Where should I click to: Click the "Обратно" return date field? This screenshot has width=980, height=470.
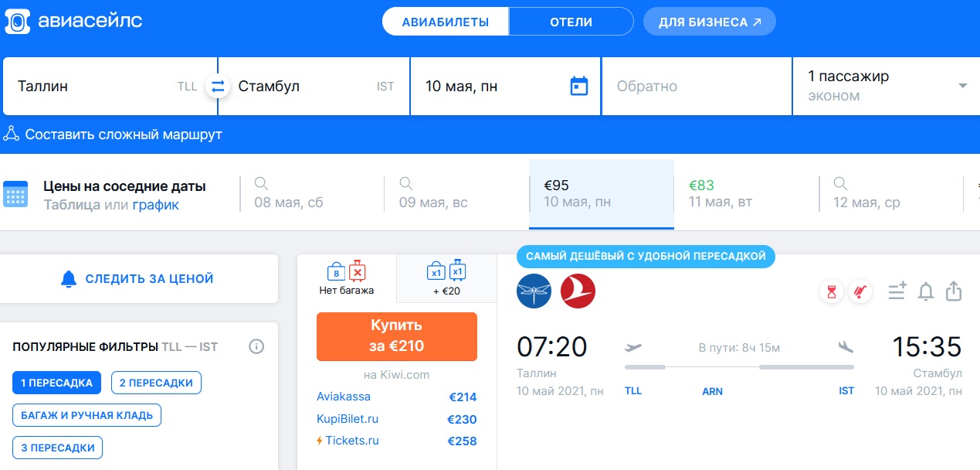pyautogui.click(x=696, y=87)
